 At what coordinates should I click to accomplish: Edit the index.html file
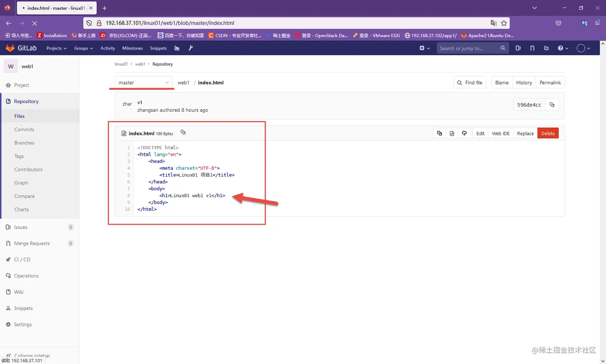pos(480,133)
